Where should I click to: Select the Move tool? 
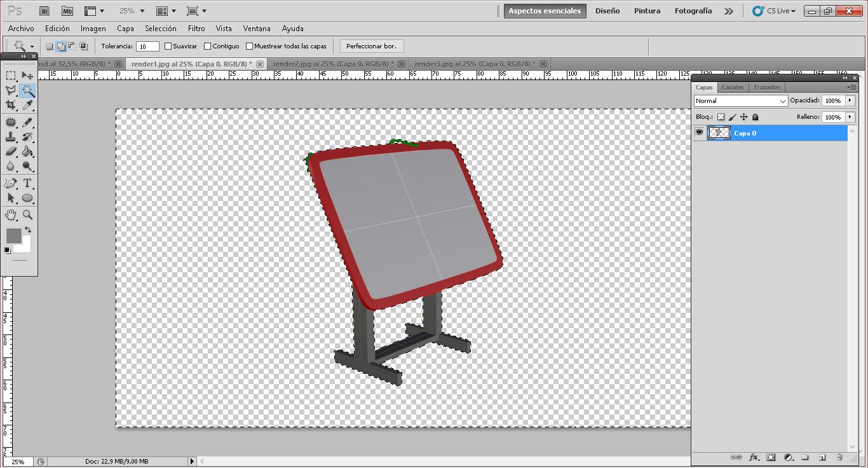[27, 76]
